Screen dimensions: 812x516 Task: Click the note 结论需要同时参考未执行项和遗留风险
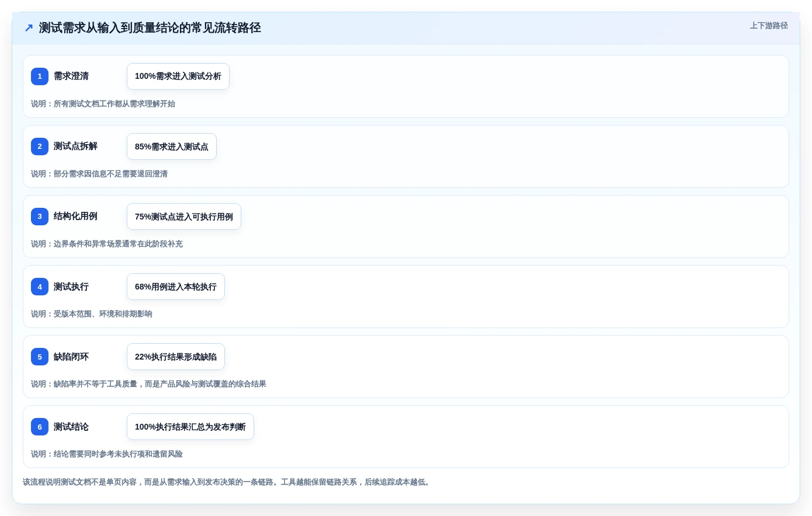click(107, 454)
